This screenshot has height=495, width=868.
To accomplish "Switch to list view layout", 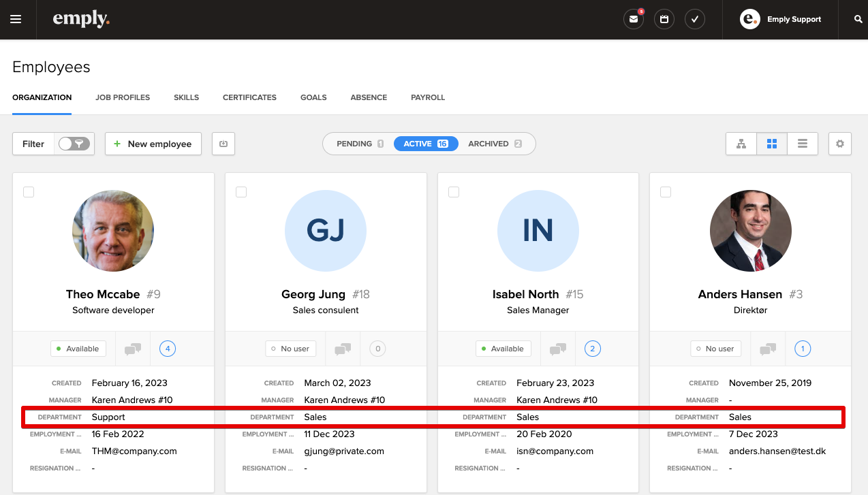I will (803, 144).
